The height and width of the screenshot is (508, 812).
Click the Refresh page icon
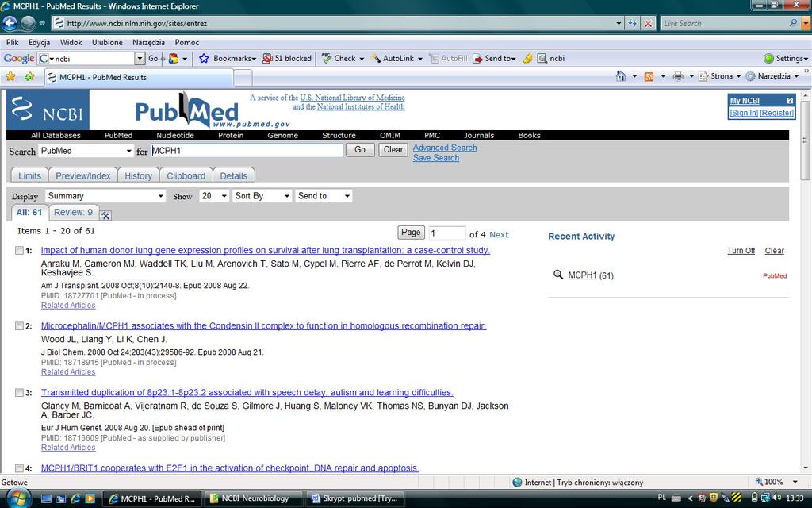[632, 23]
